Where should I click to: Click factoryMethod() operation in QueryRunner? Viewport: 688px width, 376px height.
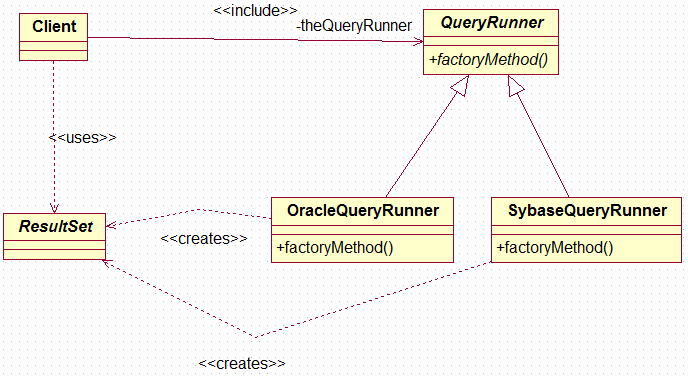[x=488, y=60]
